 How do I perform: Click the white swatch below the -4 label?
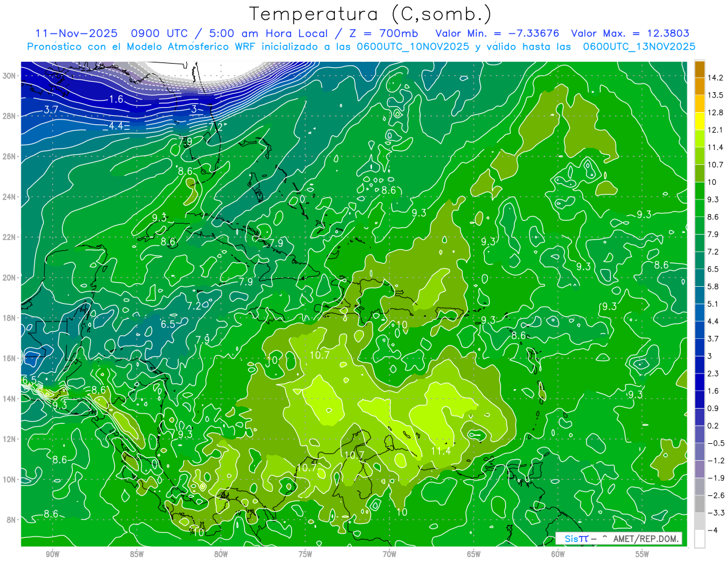699,539
